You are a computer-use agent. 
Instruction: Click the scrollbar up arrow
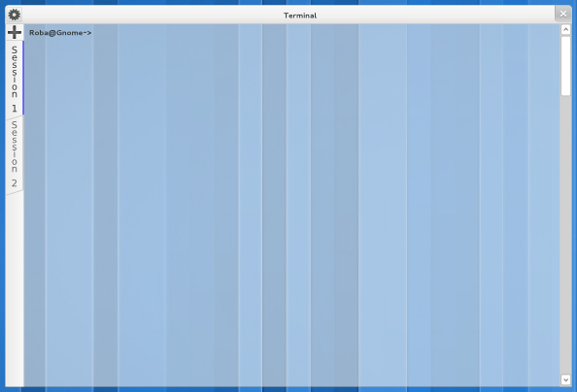click(565, 29)
